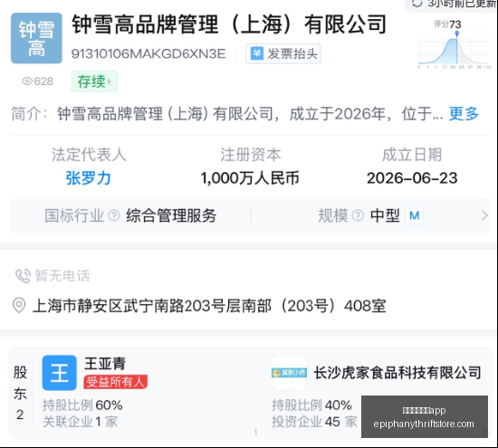Expand the industry and scale row chevron
Image resolution: width=498 pixels, height=448 pixels.
484,215
